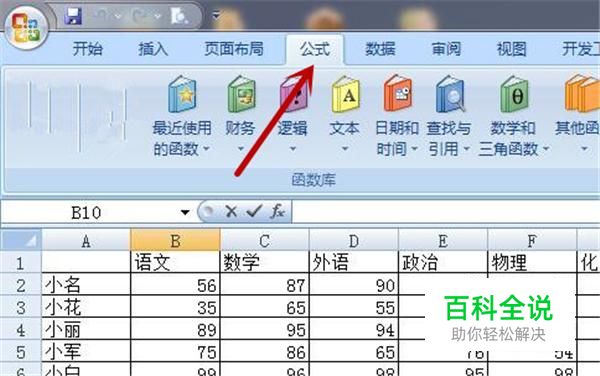
Task: Click the fx insert function button
Action: (x=278, y=211)
